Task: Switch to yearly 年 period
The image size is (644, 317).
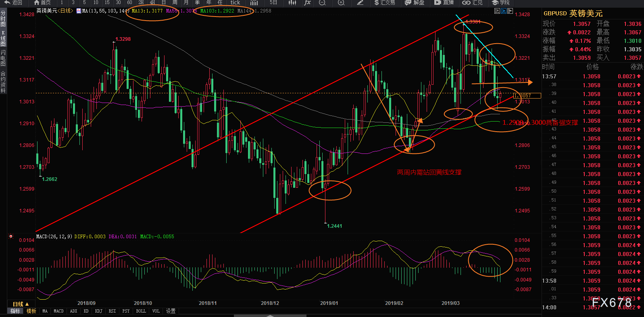Action: point(209,2)
